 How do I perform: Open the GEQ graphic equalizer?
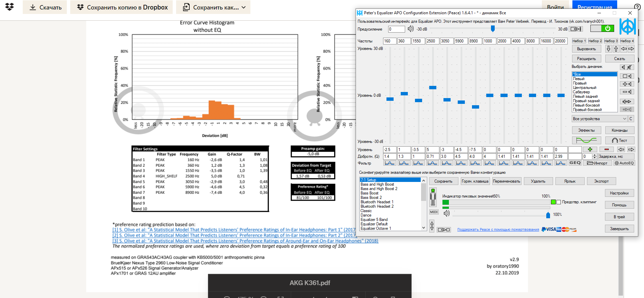click(575, 163)
